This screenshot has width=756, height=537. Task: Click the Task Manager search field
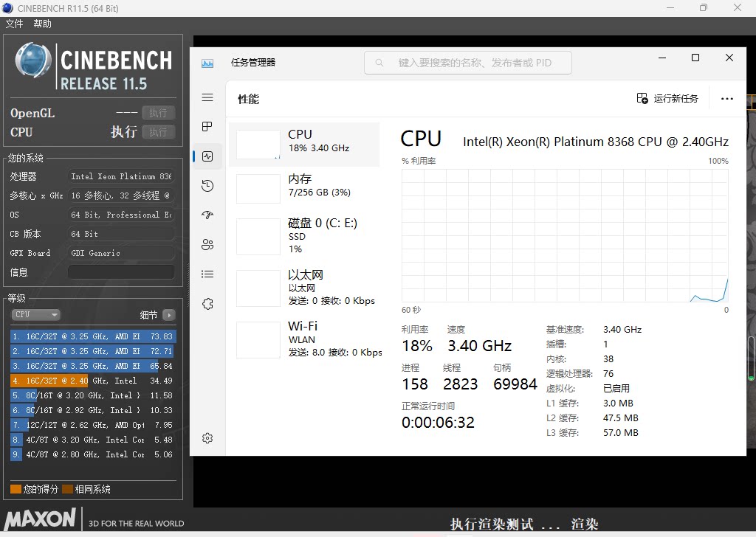click(467, 63)
